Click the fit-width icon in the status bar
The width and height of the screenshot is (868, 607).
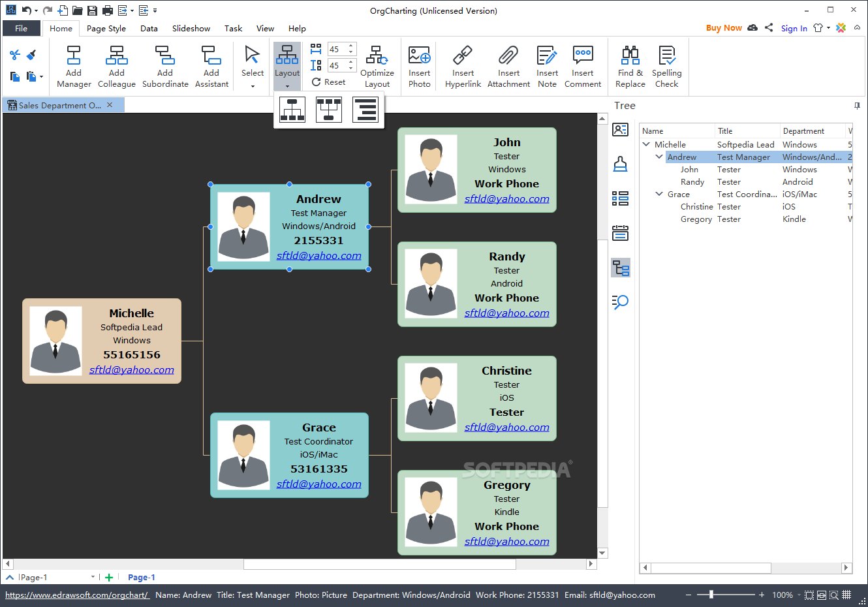pyautogui.click(x=822, y=595)
